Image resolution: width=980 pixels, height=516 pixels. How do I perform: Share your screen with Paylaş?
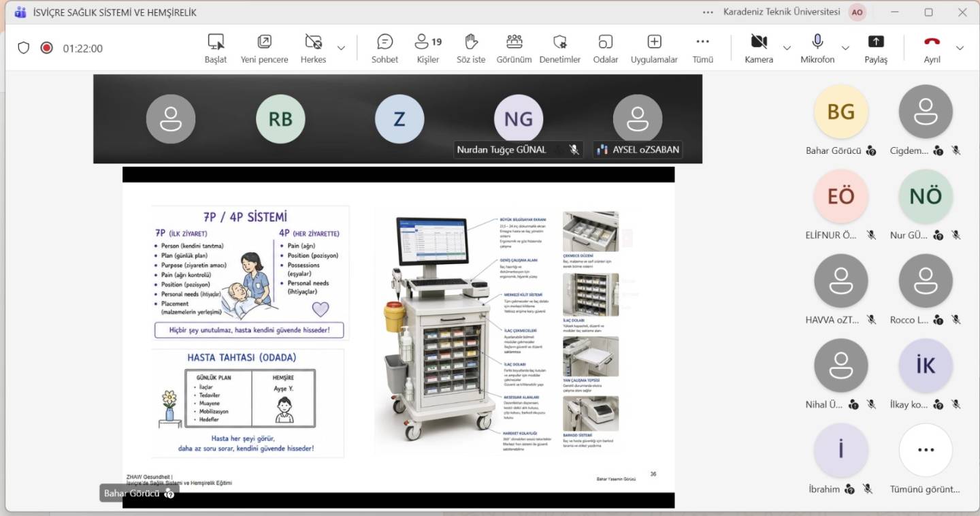click(876, 48)
